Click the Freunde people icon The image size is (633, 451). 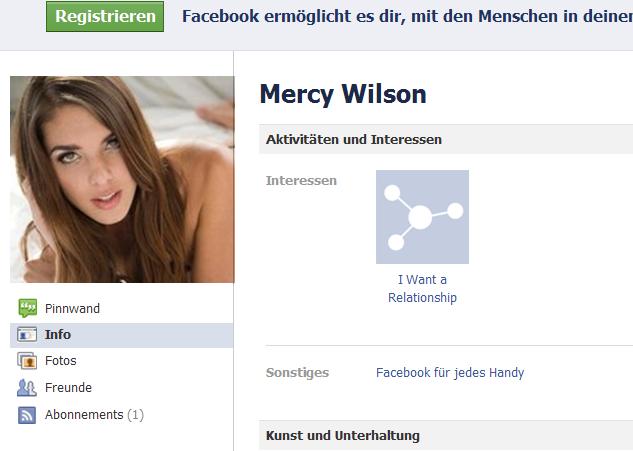(x=27, y=388)
